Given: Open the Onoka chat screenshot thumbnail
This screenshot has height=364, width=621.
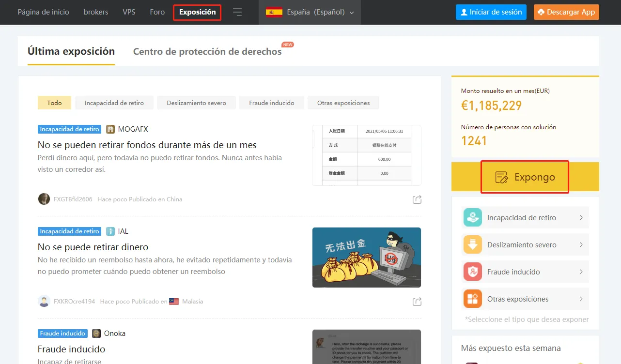Looking at the screenshot, I should (367, 347).
